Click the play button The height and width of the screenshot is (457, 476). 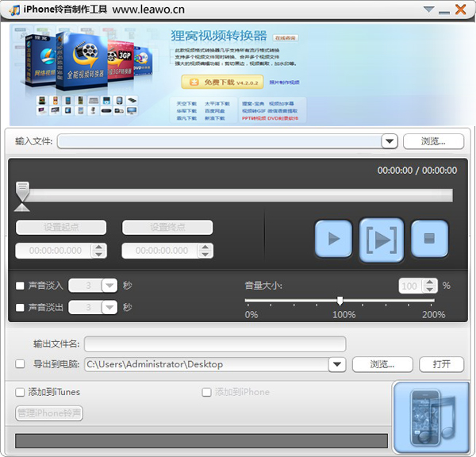click(x=334, y=239)
